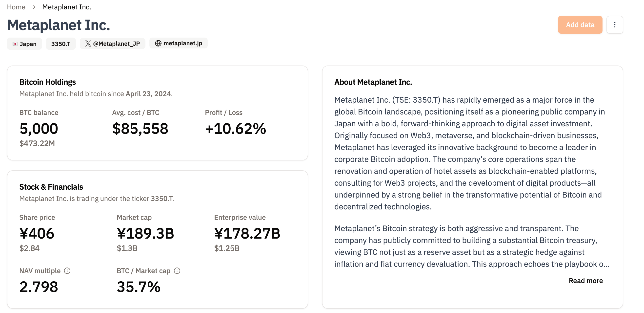Click the breadcrumb chevron separator
Image resolution: width=644 pixels, height=313 pixels.
pos(34,7)
